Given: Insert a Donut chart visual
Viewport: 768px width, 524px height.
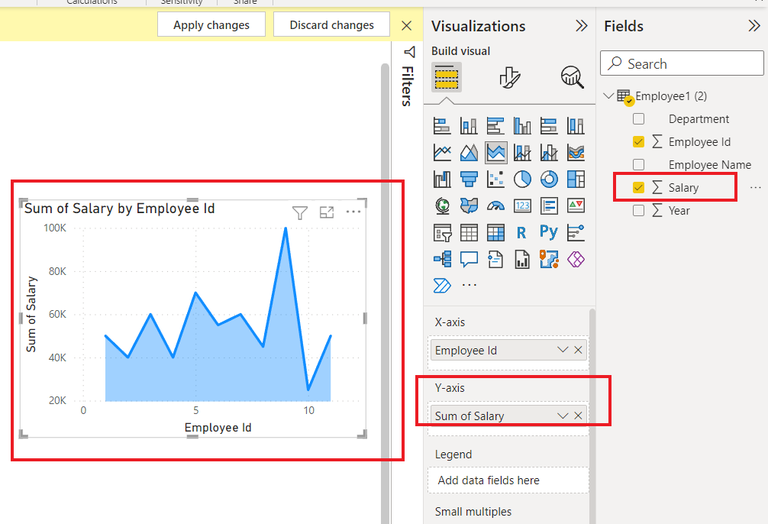Looking at the screenshot, I should pos(549,179).
